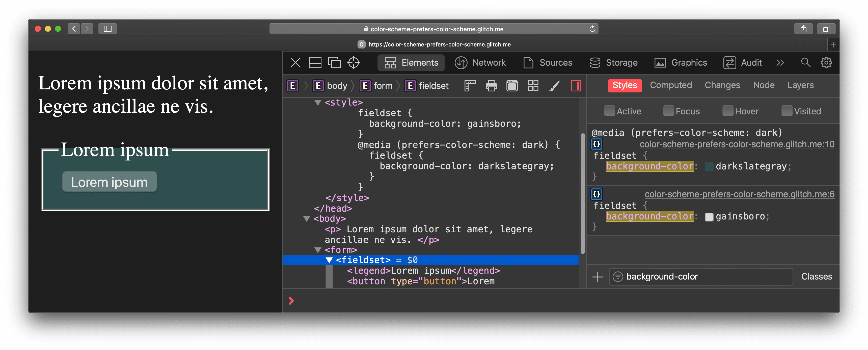
Task: Switch to the Changes tab
Action: [x=722, y=85]
